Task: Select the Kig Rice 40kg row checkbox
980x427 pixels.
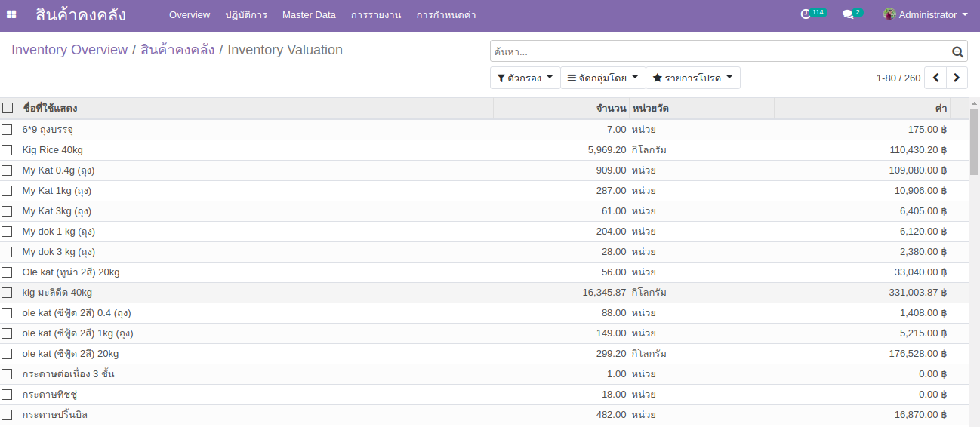Action: pyautogui.click(x=8, y=150)
